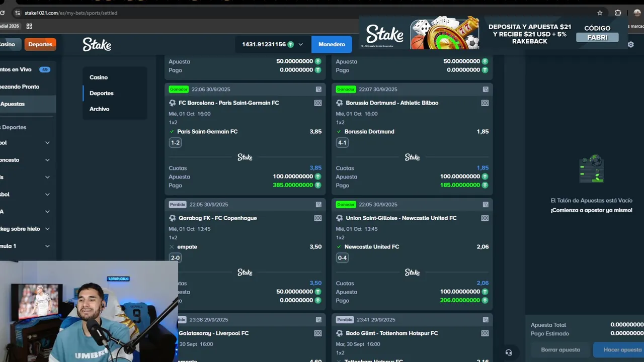Open bet receipt icon for Borussia Dortmund bet
Viewport: 644px width, 362px height.
coord(486,89)
